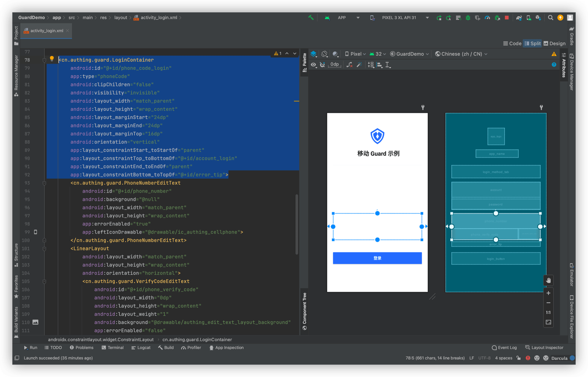
Task: Click the zoom in plus button
Action: [x=548, y=293]
